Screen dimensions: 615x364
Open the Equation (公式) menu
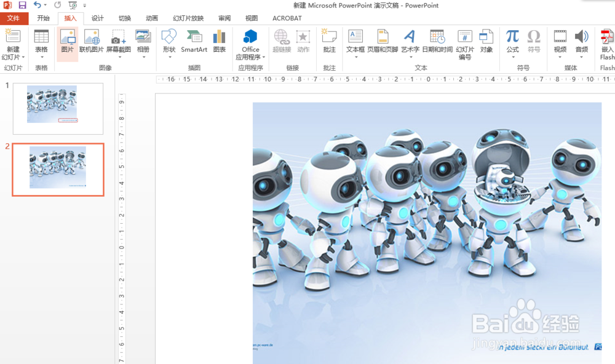(512, 44)
